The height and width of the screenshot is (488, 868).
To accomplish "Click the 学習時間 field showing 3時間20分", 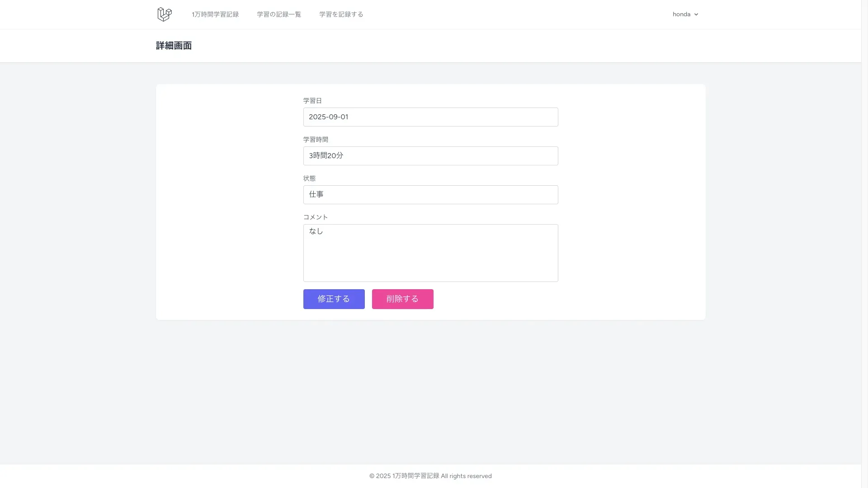I will (430, 156).
